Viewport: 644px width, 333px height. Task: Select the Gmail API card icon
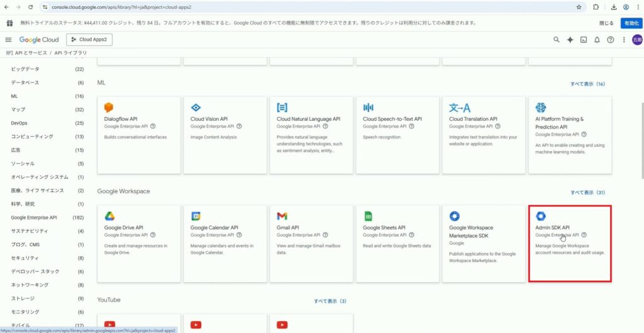[x=282, y=216]
